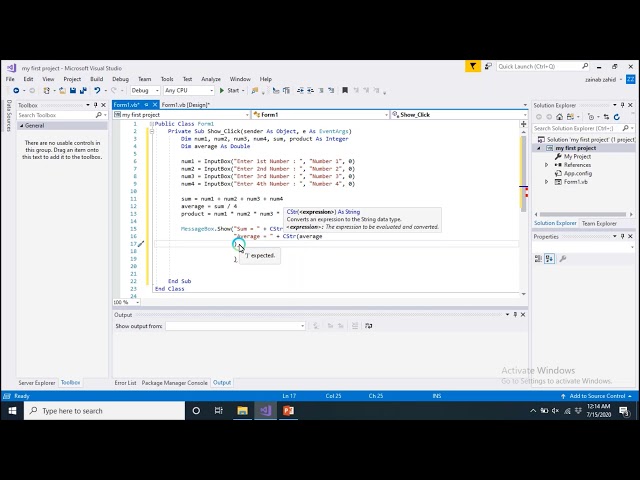The height and width of the screenshot is (480, 640).
Task: Click the Alphabetical sort button in Properties
Action: [549, 259]
